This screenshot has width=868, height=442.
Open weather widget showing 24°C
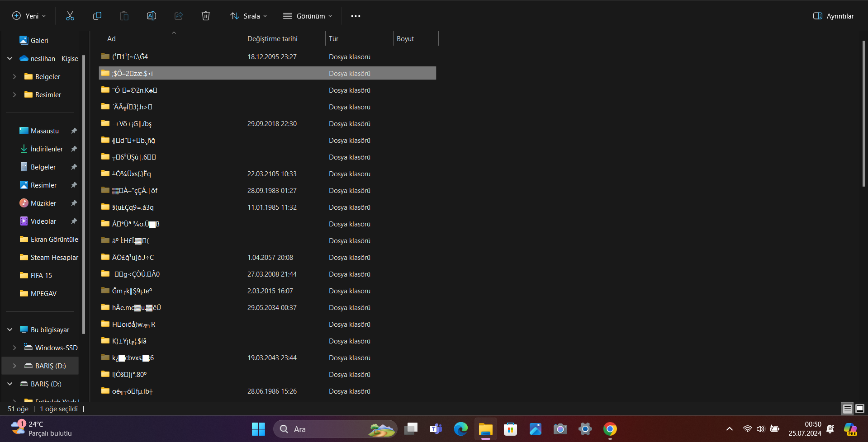pyautogui.click(x=42, y=428)
